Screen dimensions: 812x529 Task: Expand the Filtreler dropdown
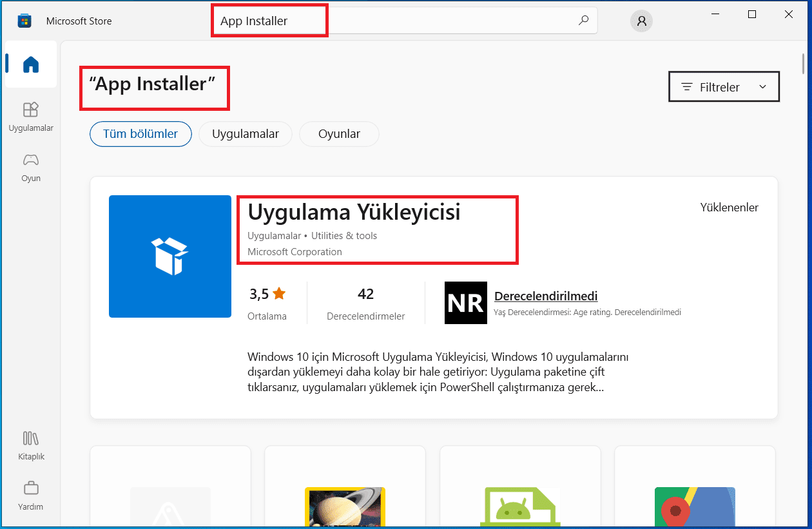pos(724,87)
